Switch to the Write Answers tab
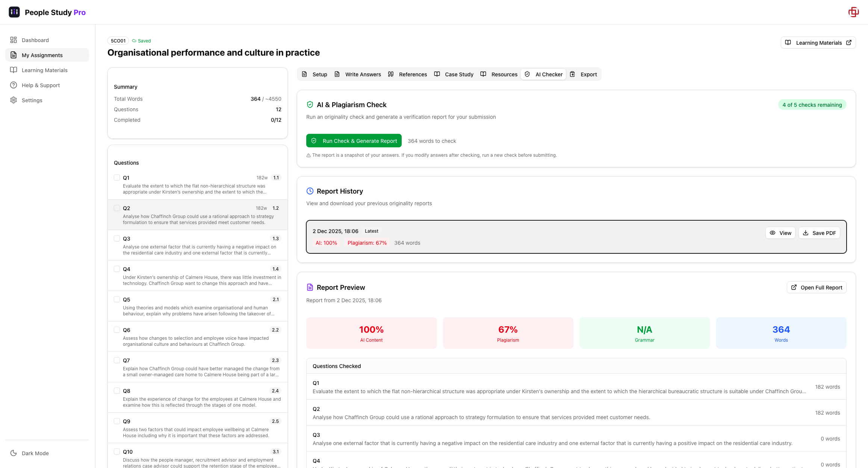The image size is (868, 468). pos(358,74)
